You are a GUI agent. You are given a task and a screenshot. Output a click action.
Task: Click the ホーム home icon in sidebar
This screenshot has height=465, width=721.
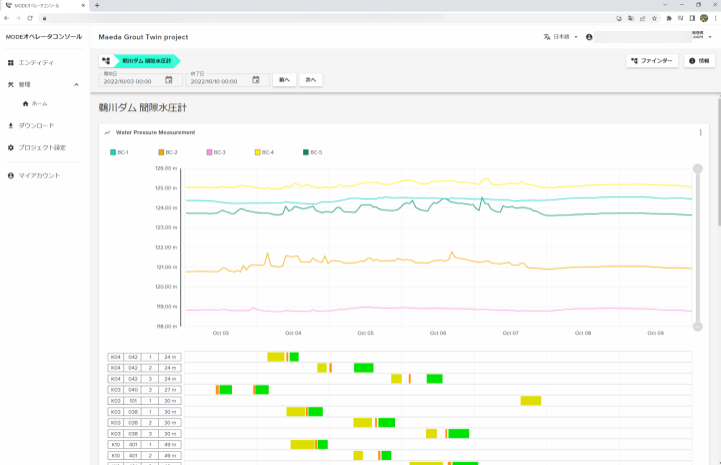click(25, 103)
